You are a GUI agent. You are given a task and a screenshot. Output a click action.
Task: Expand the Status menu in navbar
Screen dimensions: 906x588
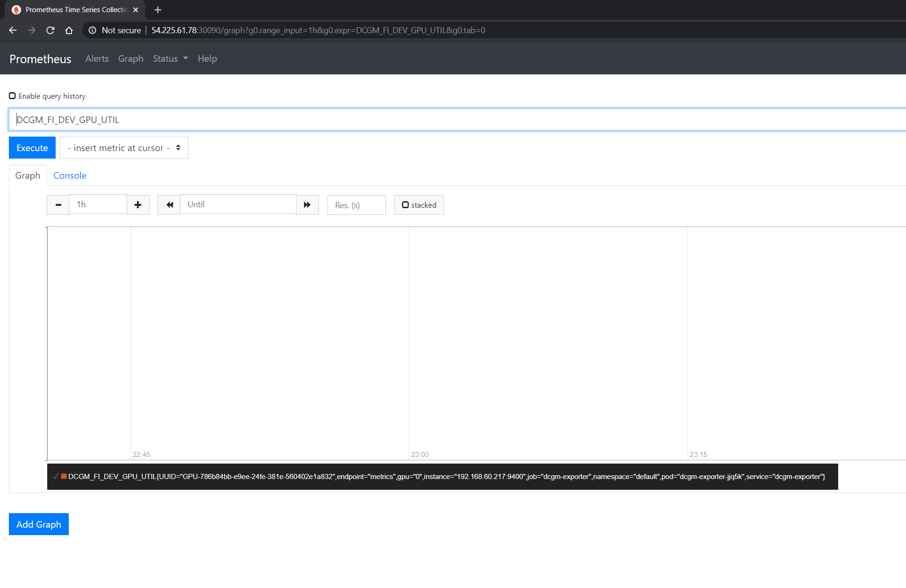coord(170,58)
